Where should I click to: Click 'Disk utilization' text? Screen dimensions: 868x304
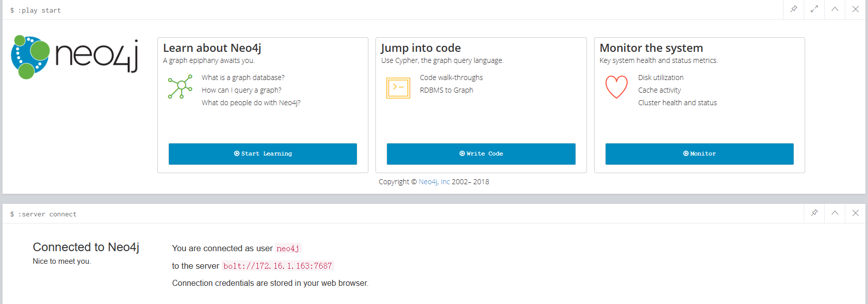coord(661,78)
